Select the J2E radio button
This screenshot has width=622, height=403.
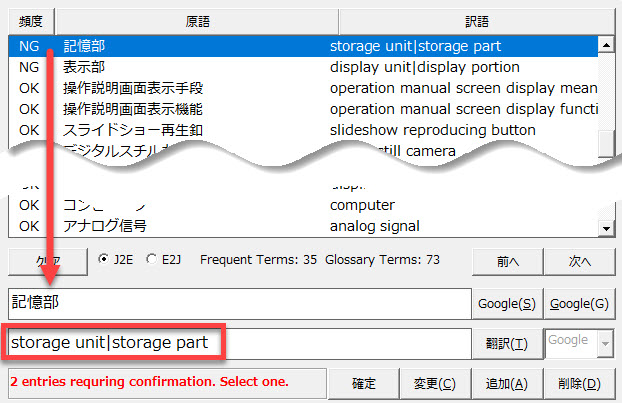(105, 260)
